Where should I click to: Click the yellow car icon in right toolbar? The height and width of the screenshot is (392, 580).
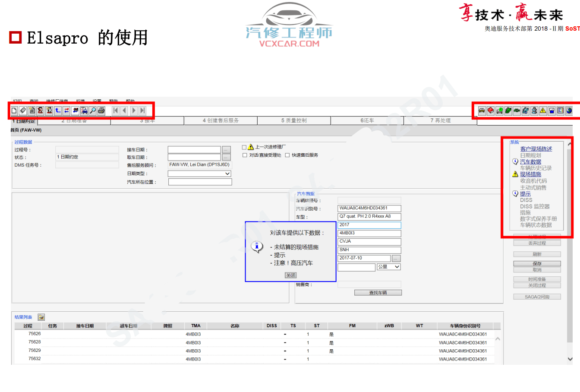482,111
